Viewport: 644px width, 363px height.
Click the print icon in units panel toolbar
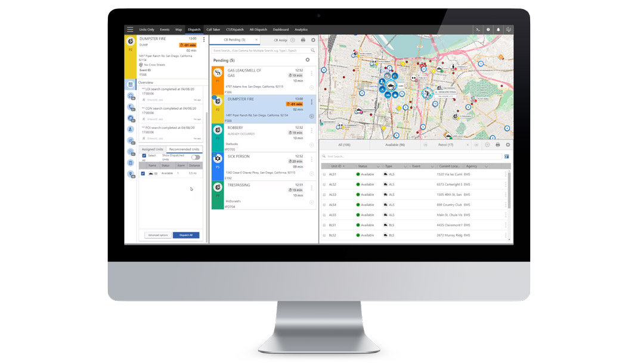498,144
